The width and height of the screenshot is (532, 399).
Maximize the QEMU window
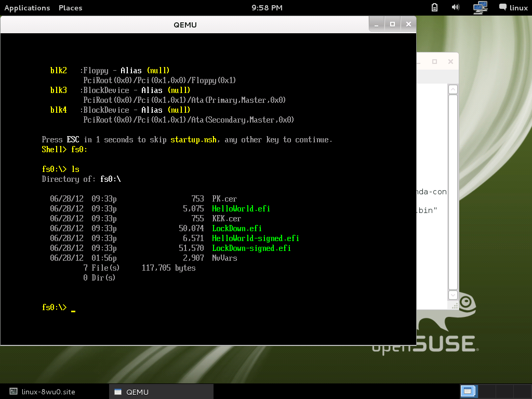[392, 24]
